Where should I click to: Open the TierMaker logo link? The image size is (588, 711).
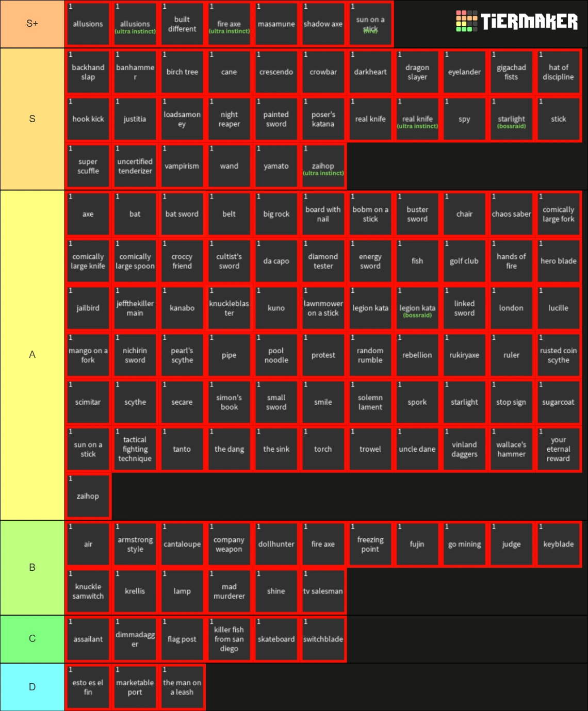coord(516,23)
